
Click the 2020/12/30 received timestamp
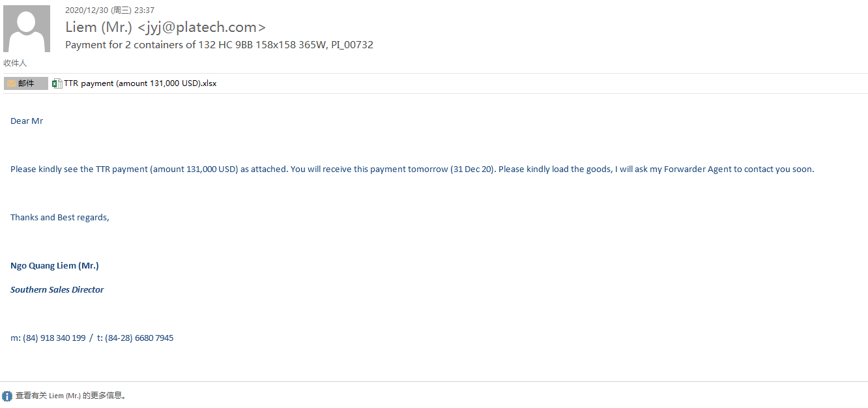(x=109, y=10)
